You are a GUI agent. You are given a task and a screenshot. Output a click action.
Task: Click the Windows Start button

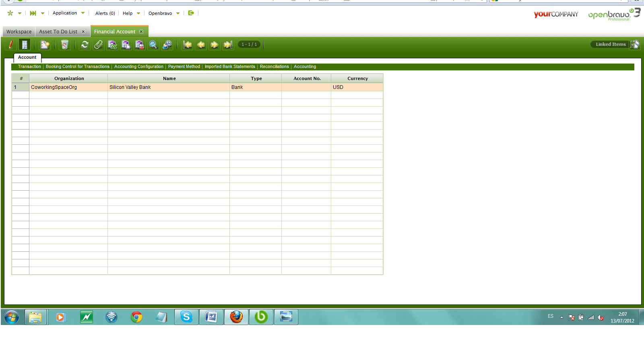12,317
